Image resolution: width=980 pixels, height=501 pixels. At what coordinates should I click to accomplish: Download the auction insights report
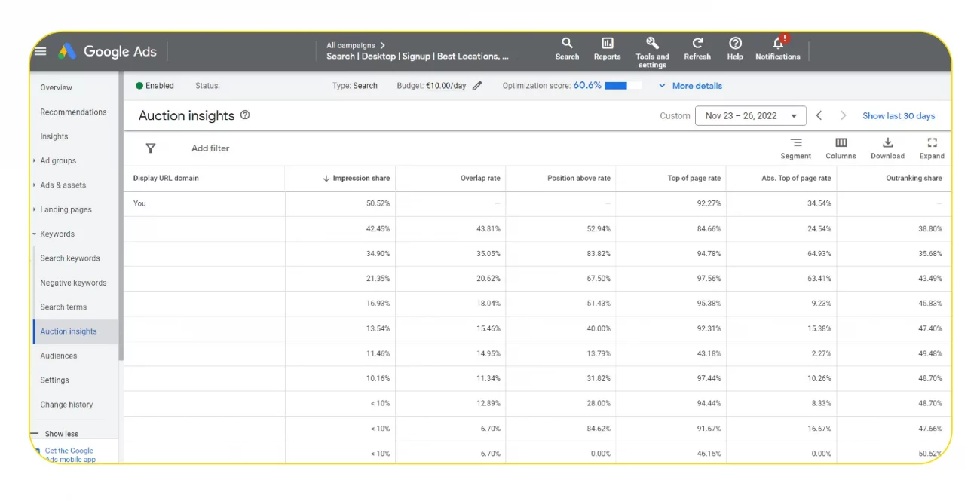(x=887, y=148)
